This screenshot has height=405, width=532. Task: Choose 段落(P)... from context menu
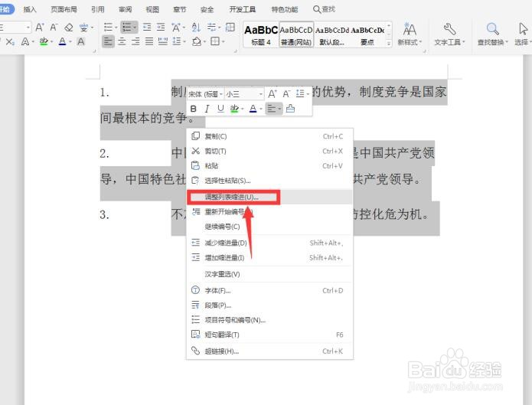click(269, 305)
